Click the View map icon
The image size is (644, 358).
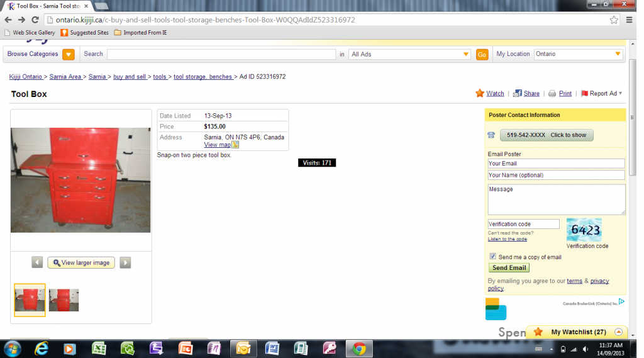point(235,145)
